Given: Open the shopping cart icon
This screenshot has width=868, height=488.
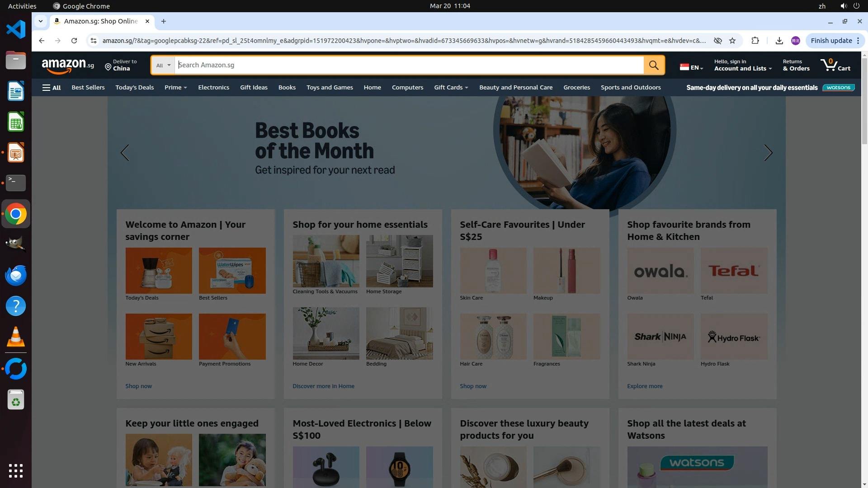Looking at the screenshot, I should coord(835,65).
